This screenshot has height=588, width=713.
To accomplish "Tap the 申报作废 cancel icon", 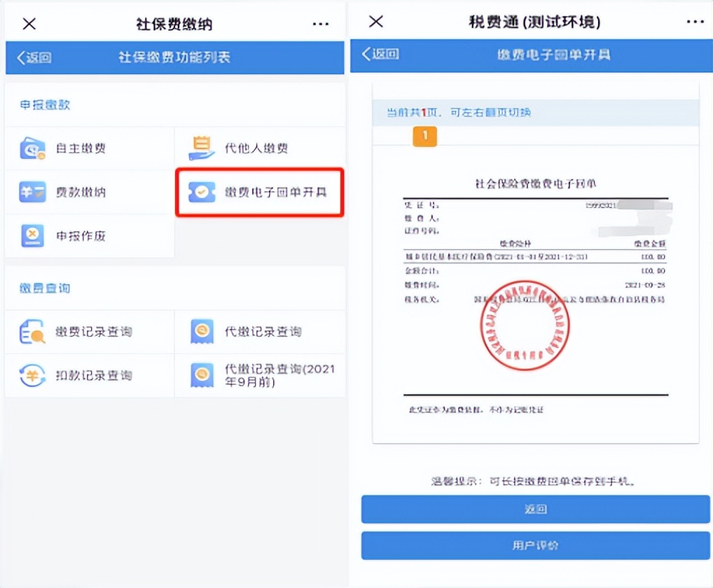I will pyautogui.click(x=32, y=236).
